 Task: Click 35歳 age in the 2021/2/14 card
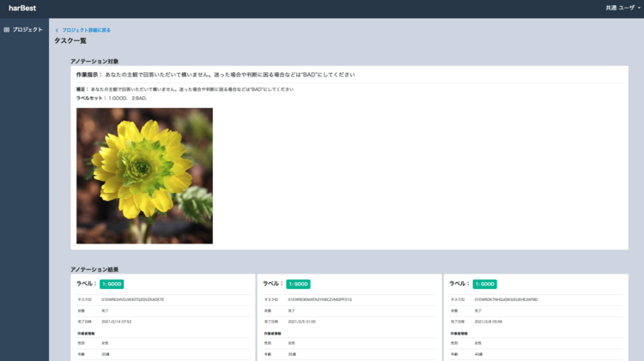point(106,354)
